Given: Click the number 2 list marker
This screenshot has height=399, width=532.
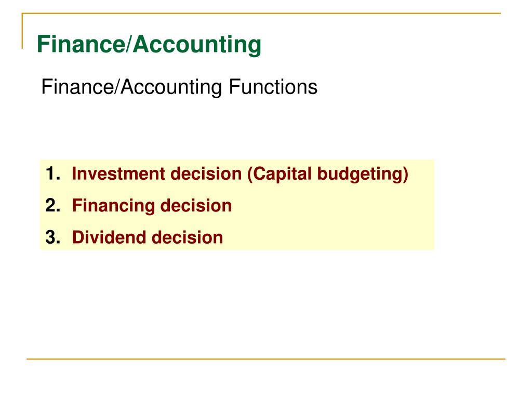Looking at the screenshot, I should [52, 206].
